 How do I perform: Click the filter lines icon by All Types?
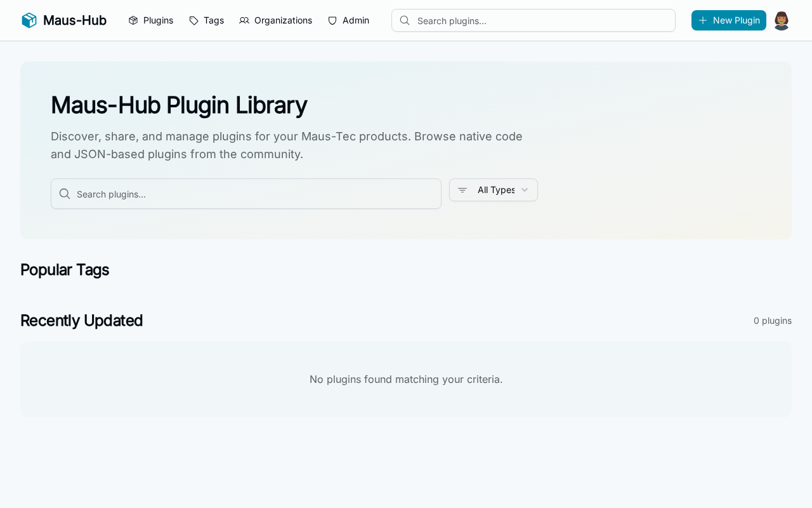click(x=462, y=190)
